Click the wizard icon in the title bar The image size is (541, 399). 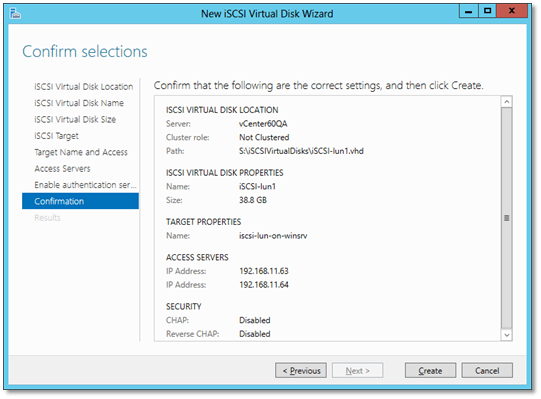[15, 14]
